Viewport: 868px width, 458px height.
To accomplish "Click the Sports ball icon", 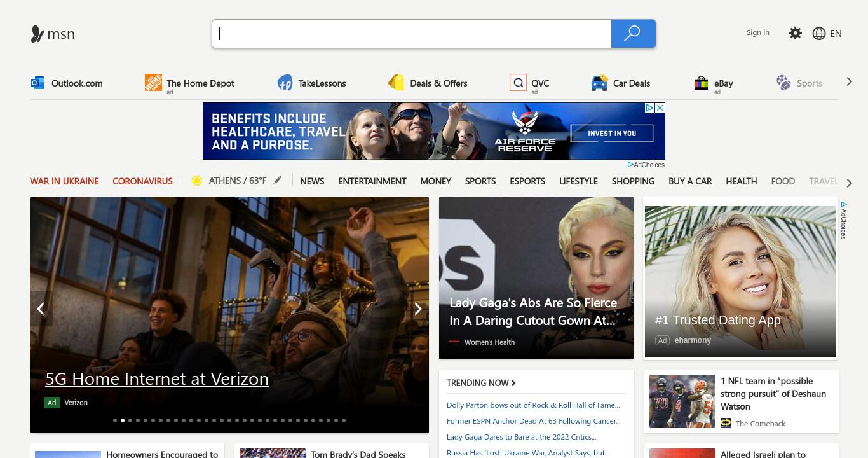I will (x=783, y=82).
